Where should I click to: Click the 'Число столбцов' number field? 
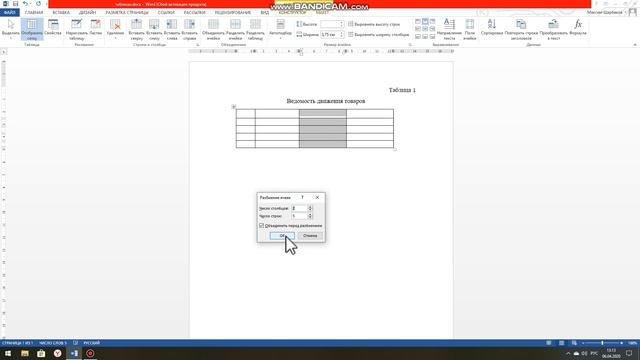(299, 208)
